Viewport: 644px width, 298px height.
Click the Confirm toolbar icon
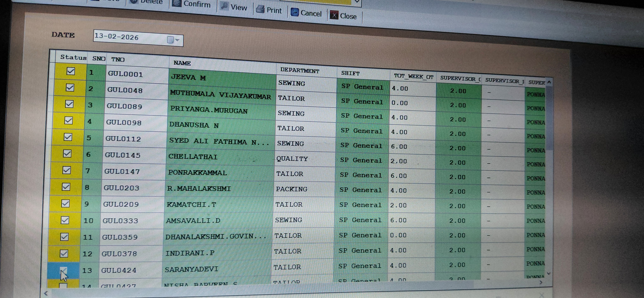click(177, 3)
